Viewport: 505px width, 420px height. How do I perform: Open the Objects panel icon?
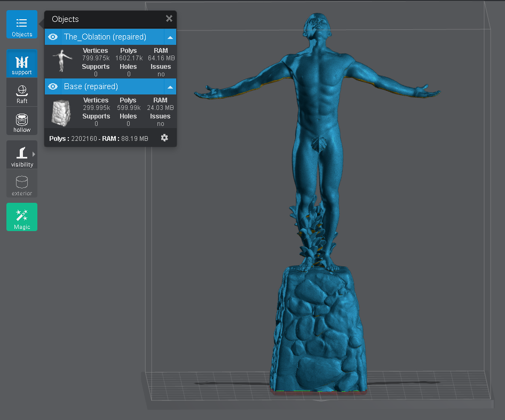(x=21, y=23)
